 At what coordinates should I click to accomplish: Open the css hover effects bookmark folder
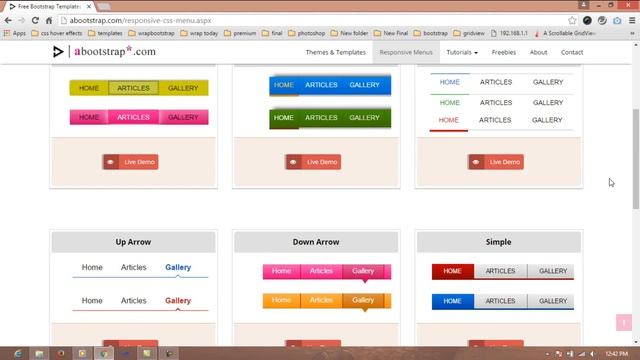57,33
